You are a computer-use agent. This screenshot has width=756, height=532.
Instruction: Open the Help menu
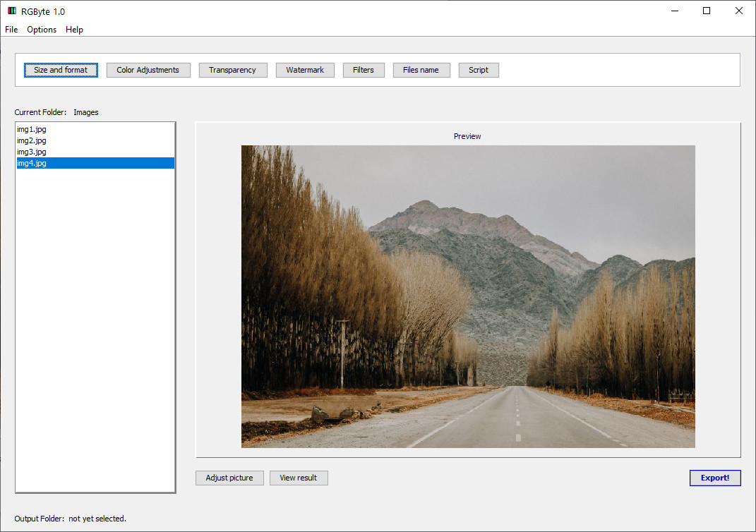[74, 30]
